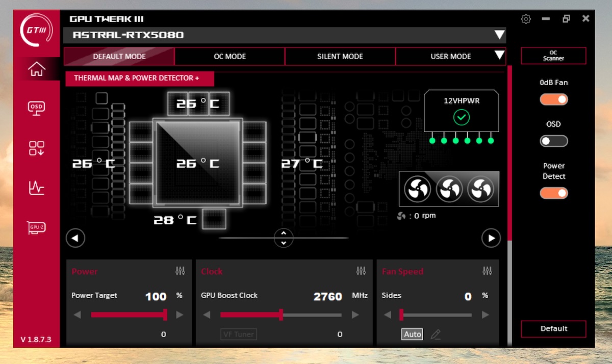This screenshot has width=612, height=364.
Task: Click the GPU Boost Clock value 2760
Action: point(328,297)
